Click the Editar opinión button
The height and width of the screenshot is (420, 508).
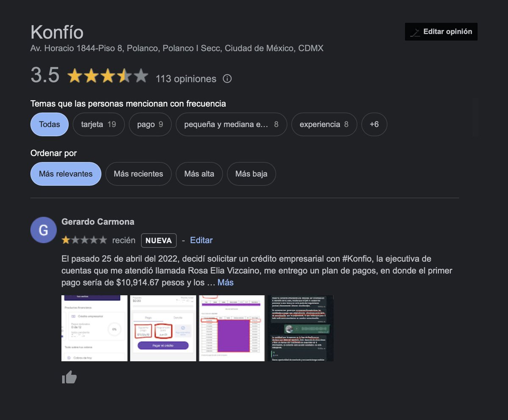point(441,32)
